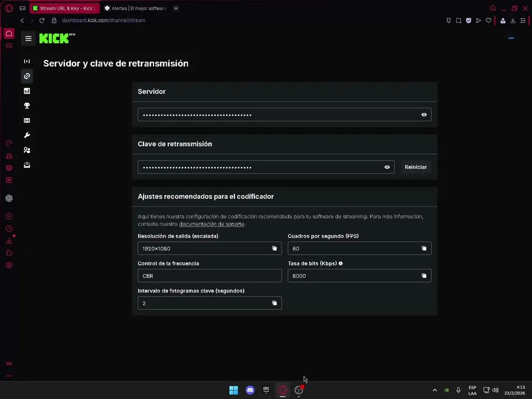
Task: Reveal the hidden Servidor value
Action: pos(424,115)
